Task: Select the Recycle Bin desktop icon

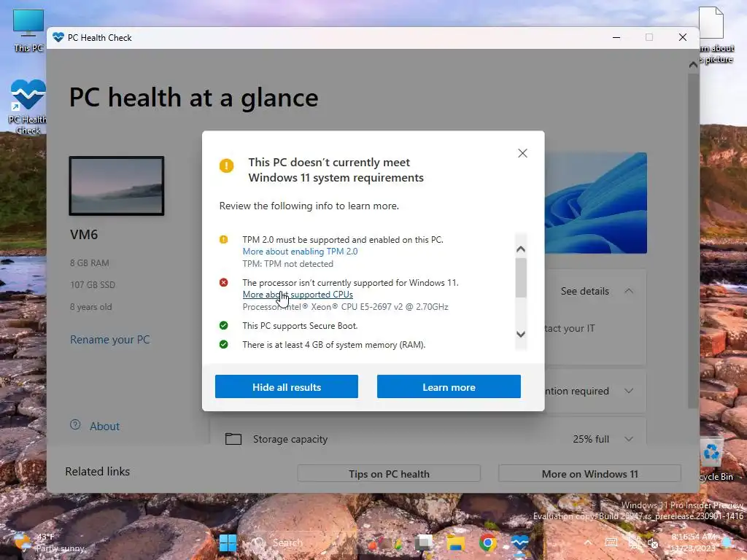Action: [x=715, y=459]
